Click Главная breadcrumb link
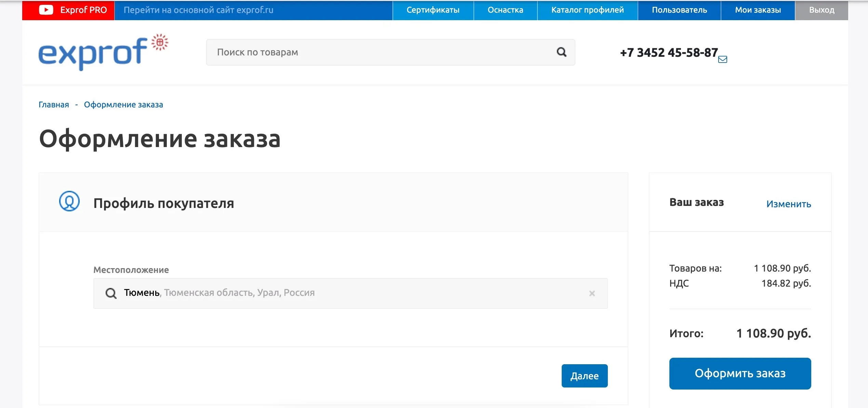 pyautogui.click(x=54, y=105)
